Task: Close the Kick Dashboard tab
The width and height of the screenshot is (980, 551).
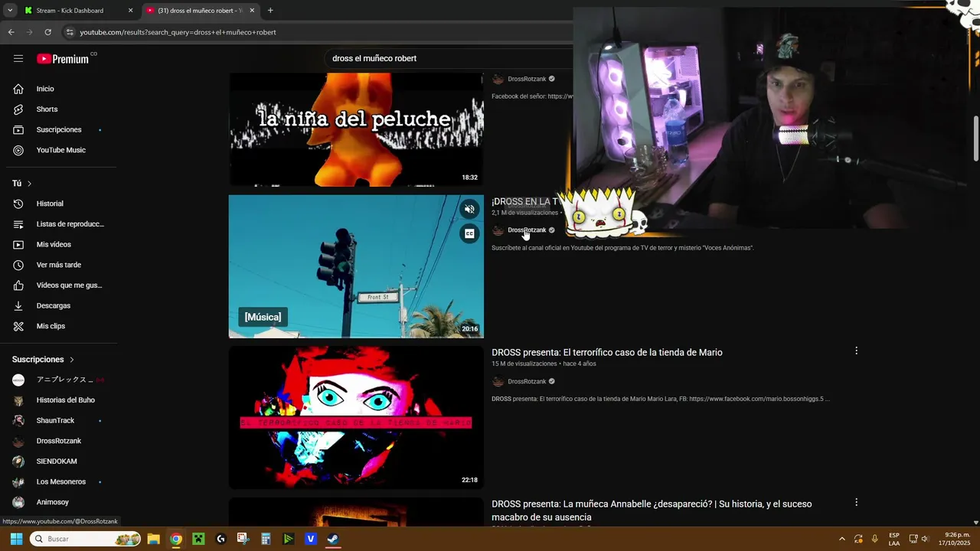Action: (130, 11)
